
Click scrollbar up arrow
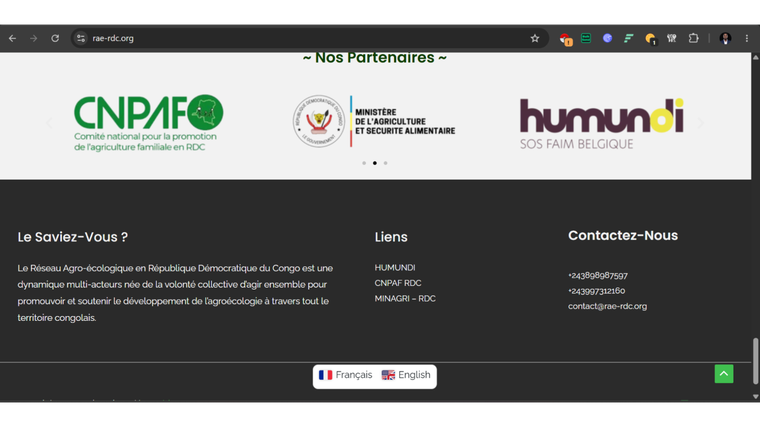[x=755, y=57]
